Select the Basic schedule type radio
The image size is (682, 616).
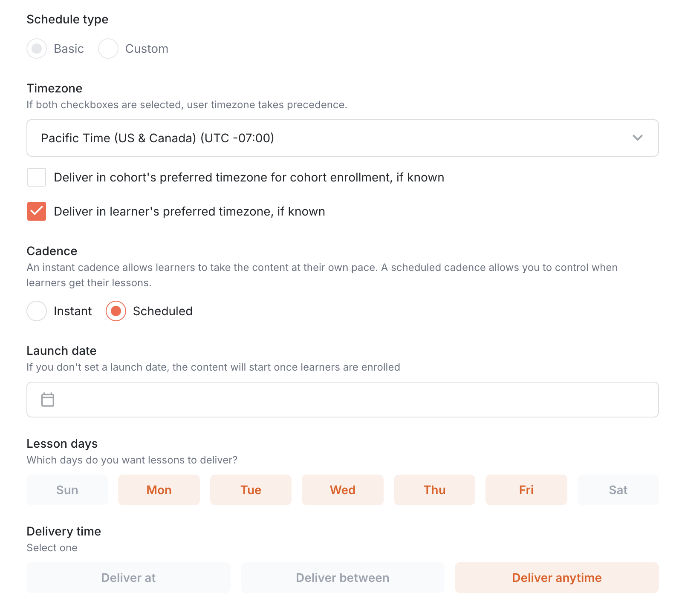[37, 49]
